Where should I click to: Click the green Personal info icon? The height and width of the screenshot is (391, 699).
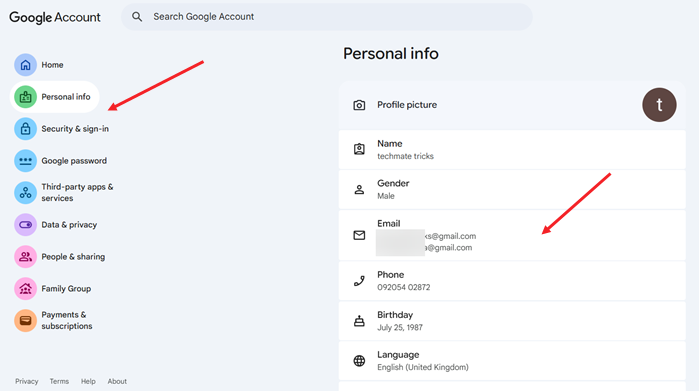[x=25, y=97]
